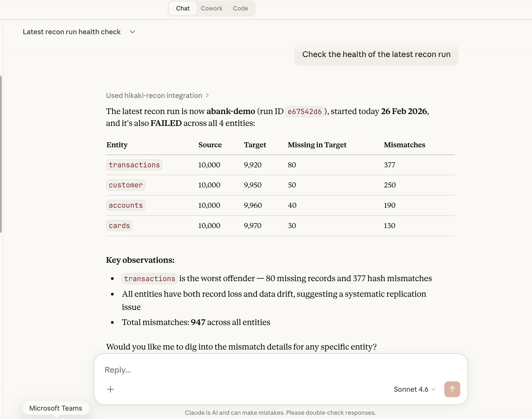Click the Microsoft Teams tooltip label
Screen dimensions: 532x419
(x=56, y=408)
